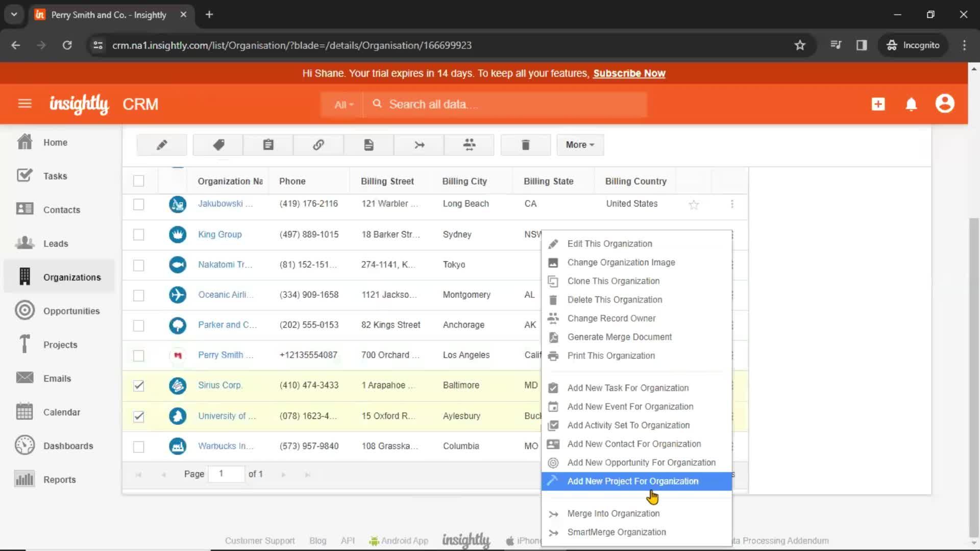Click the Android App footer link
980x551 pixels.
[399, 541]
